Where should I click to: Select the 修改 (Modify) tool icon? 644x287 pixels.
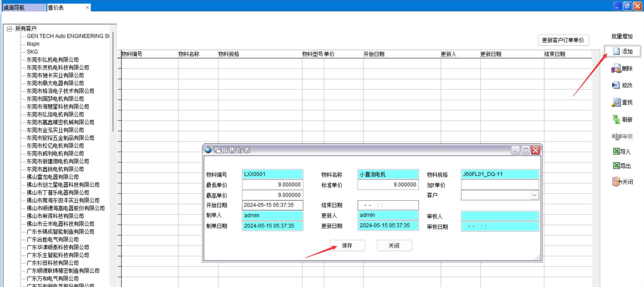[616, 85]
